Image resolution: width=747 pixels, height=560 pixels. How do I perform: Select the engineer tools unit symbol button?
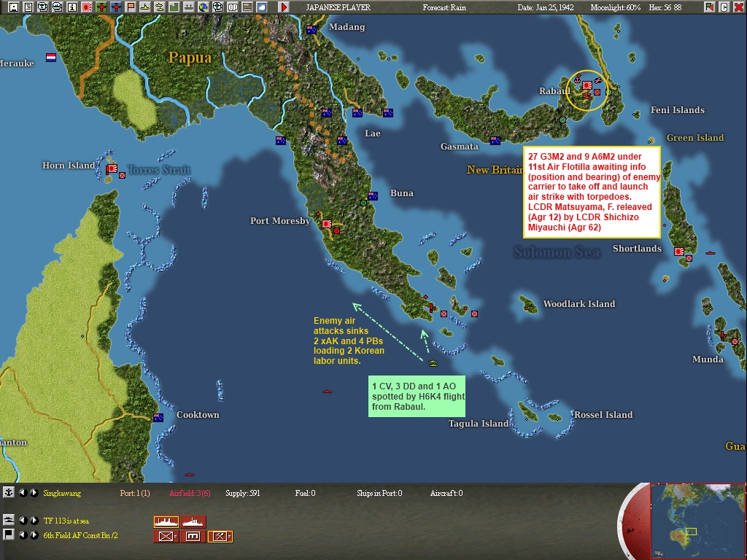[220, 537]
